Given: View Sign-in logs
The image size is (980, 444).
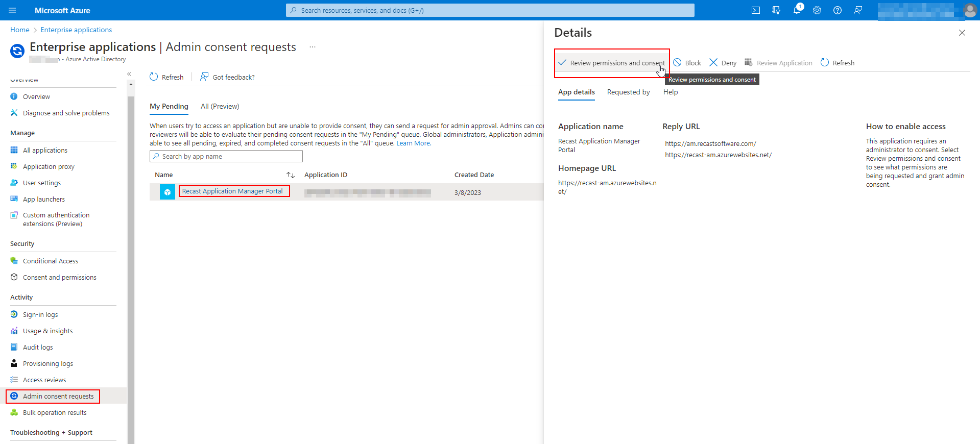Looking at the screenshot, I should (40, 314).
